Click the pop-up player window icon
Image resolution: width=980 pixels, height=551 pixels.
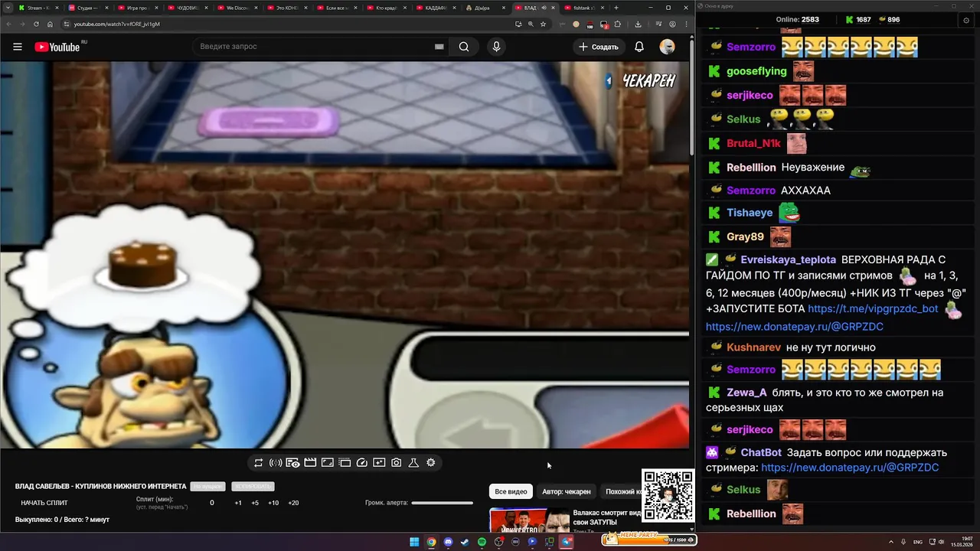click(x=345, y=463)
